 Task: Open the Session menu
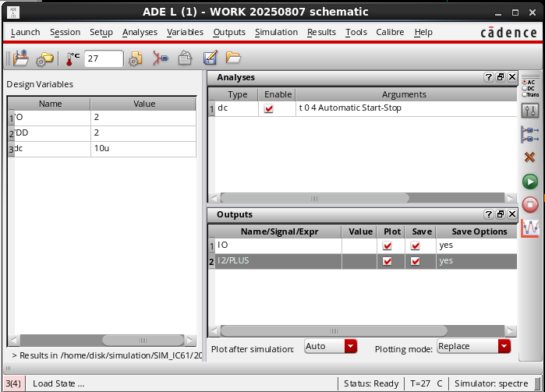pos(65,32)
